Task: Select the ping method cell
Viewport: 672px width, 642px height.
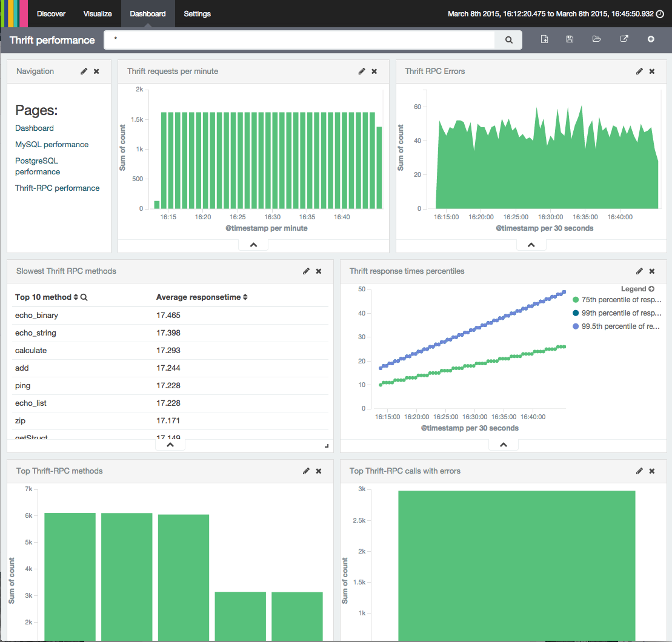Action: coord(22,385)
